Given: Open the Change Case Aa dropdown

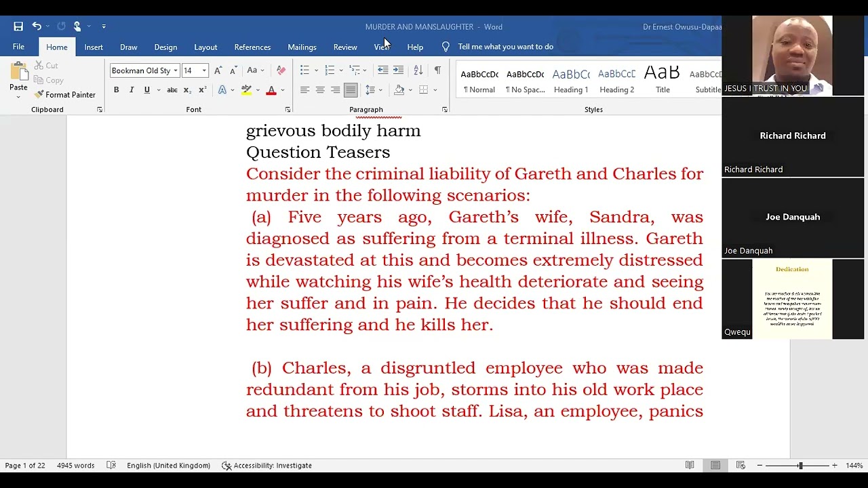Looking at the screenshot, I should pos(255,70).
